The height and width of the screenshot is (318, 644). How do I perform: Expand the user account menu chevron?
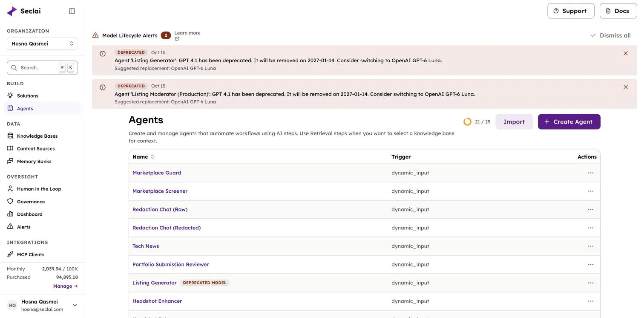point(75,305)
